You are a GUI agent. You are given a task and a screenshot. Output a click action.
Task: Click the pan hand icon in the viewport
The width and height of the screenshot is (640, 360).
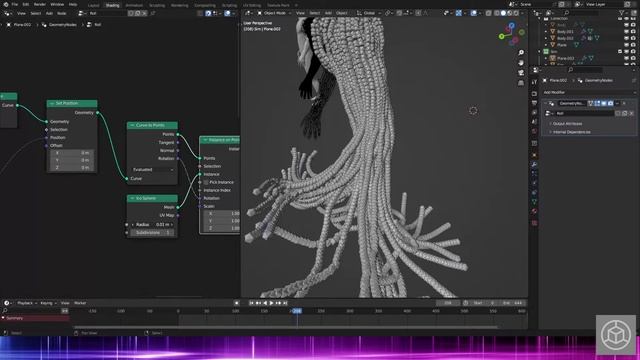(x=521, y=62)
